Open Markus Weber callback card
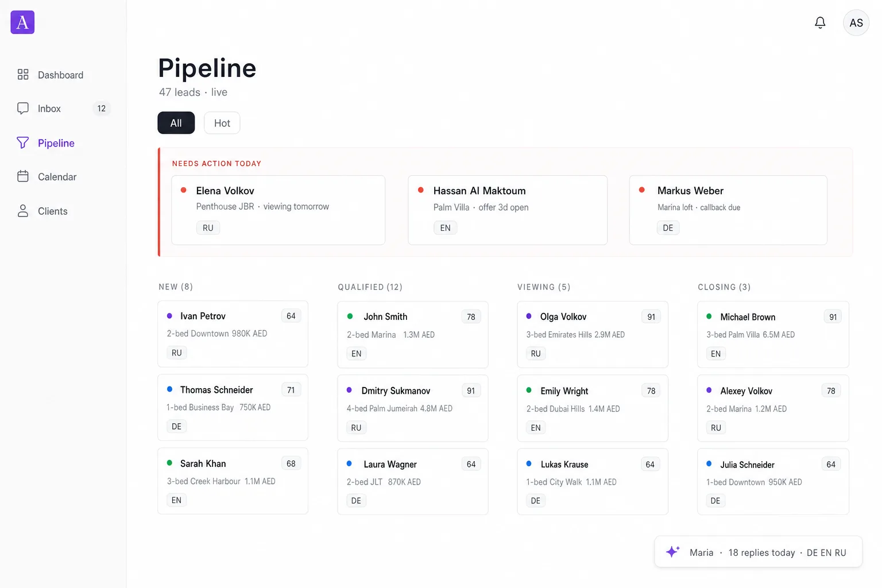 pos(728,210)
